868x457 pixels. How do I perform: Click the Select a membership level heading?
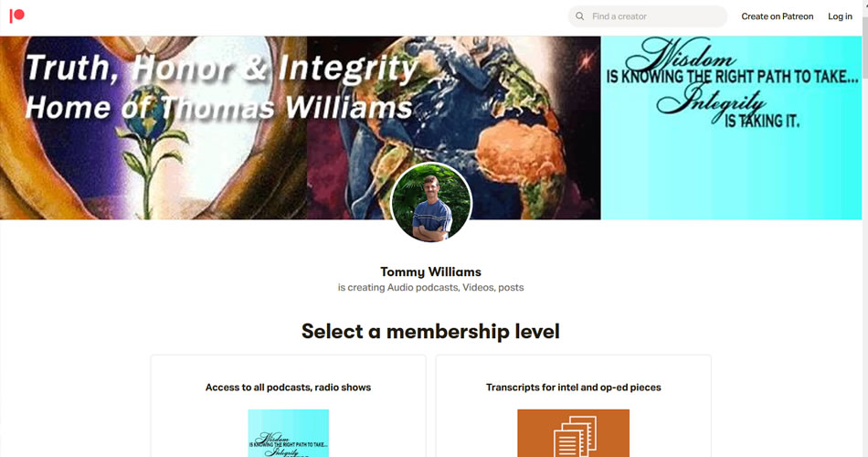coord(430,331)
